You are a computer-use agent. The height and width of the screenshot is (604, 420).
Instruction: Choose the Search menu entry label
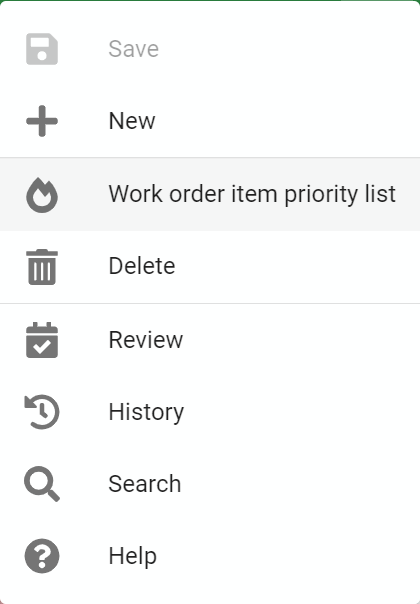[x=144, y=484]
